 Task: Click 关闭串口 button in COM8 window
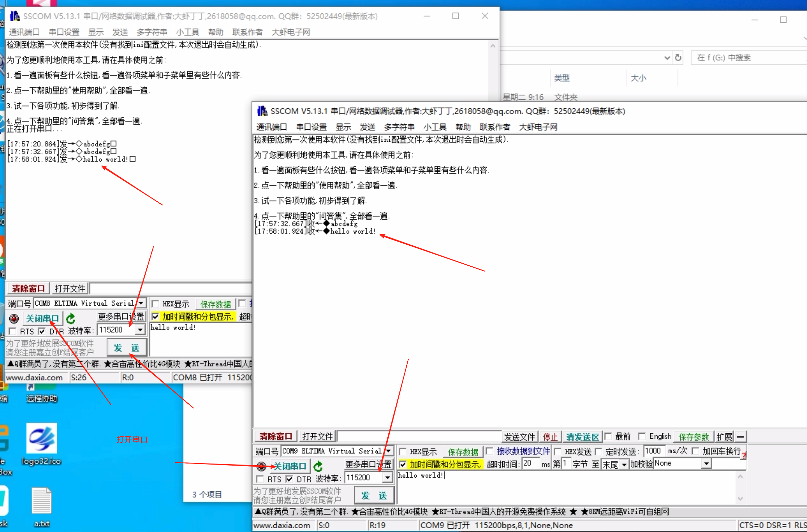43,319
